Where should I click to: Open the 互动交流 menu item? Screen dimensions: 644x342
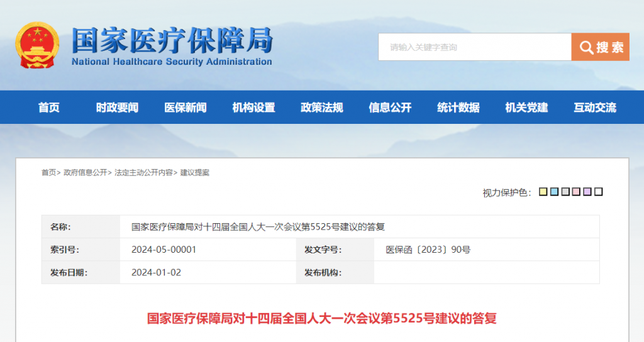[x=595, y=108]
